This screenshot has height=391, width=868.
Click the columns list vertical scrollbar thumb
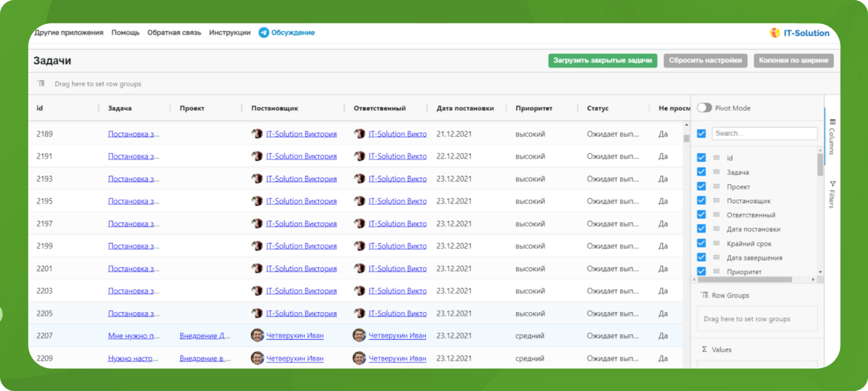(820, 164)
